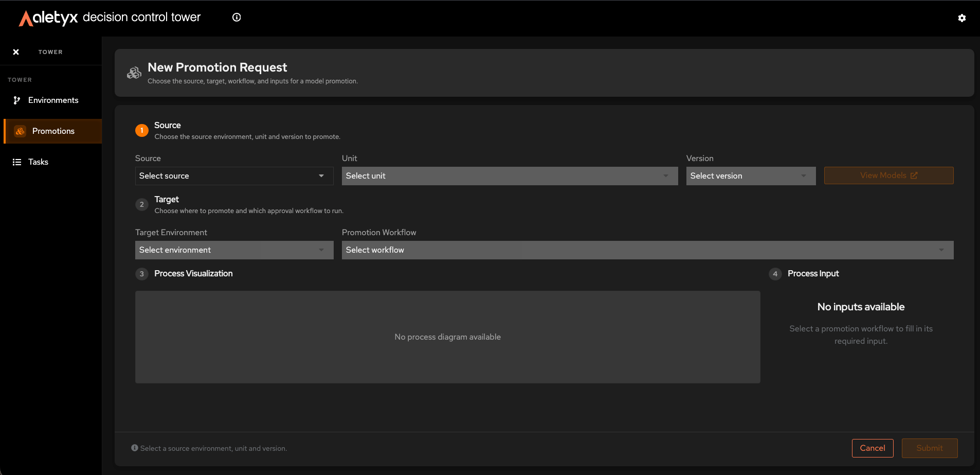
Task: Close the Tower sidebar with X icon
Action: pyautogui.click(x=16, y=52)
